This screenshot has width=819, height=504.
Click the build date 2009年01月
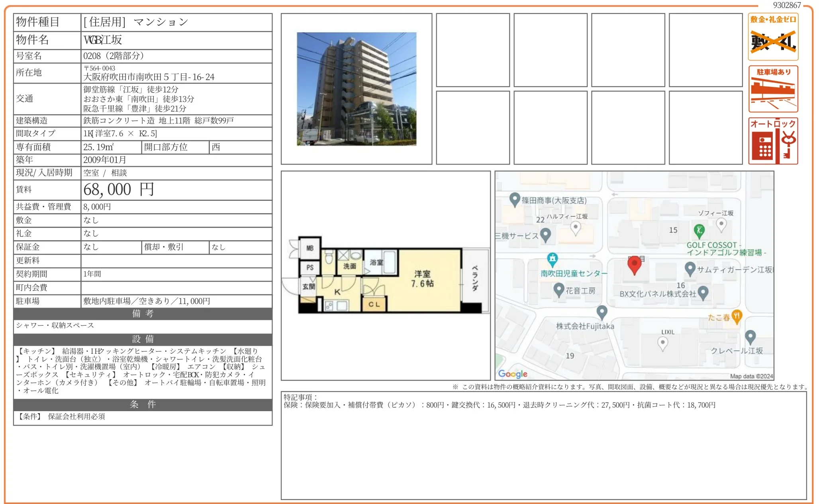(x=105, y=160)
